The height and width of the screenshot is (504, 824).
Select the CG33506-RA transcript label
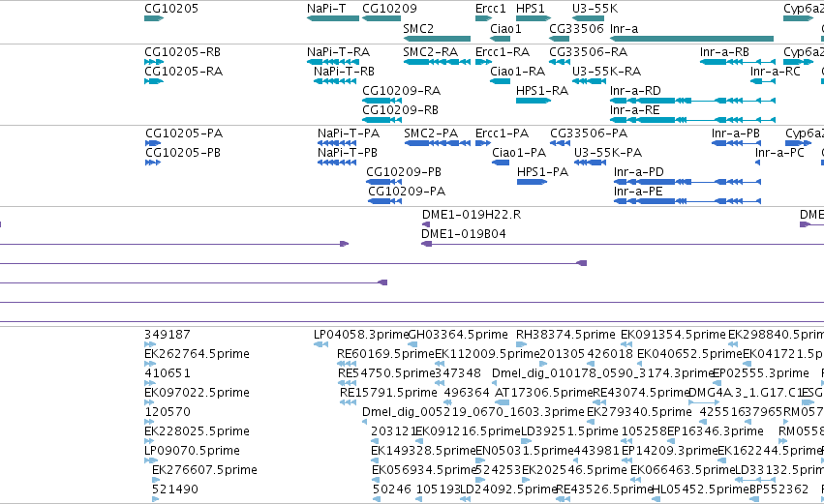point(588,52)
